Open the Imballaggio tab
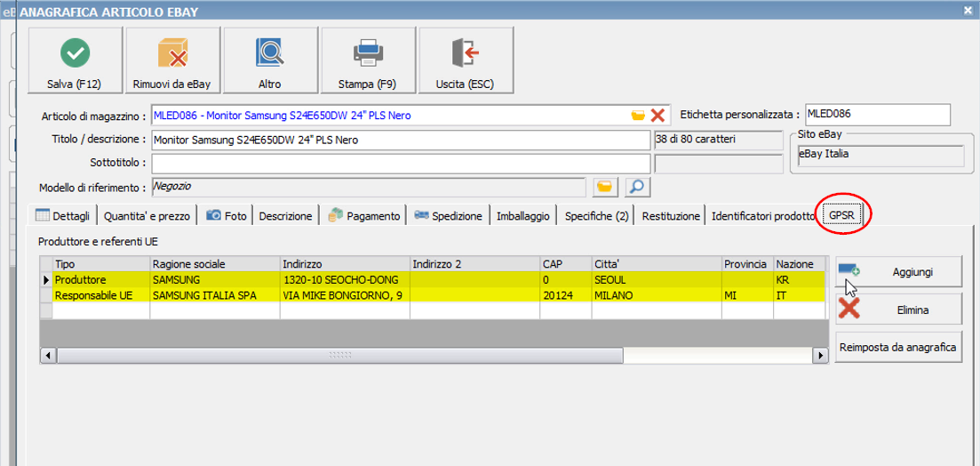Screen dimensions: 980x466 point(523,216)
